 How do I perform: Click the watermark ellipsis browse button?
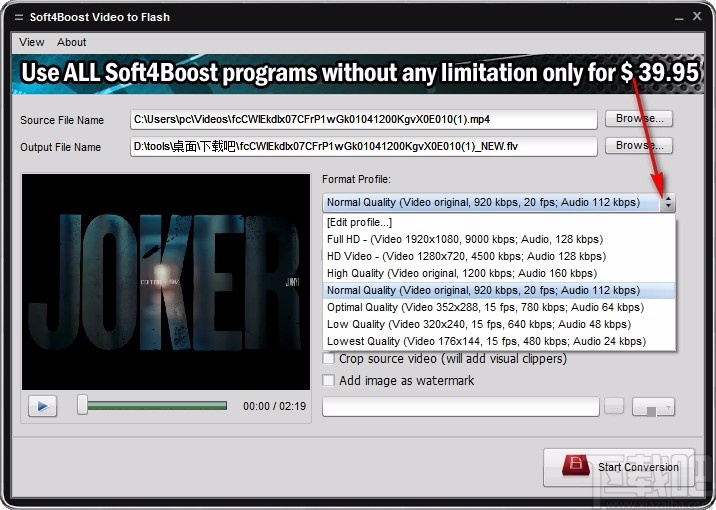pyautogui.click(x=614, y=406)
